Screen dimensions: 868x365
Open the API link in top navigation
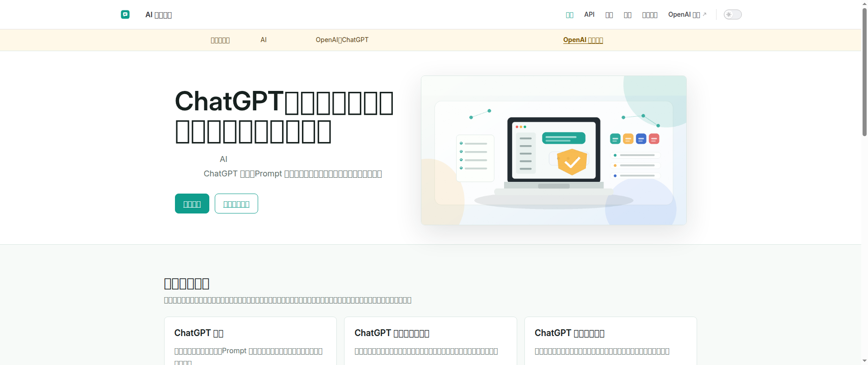(x=589, y=14)
